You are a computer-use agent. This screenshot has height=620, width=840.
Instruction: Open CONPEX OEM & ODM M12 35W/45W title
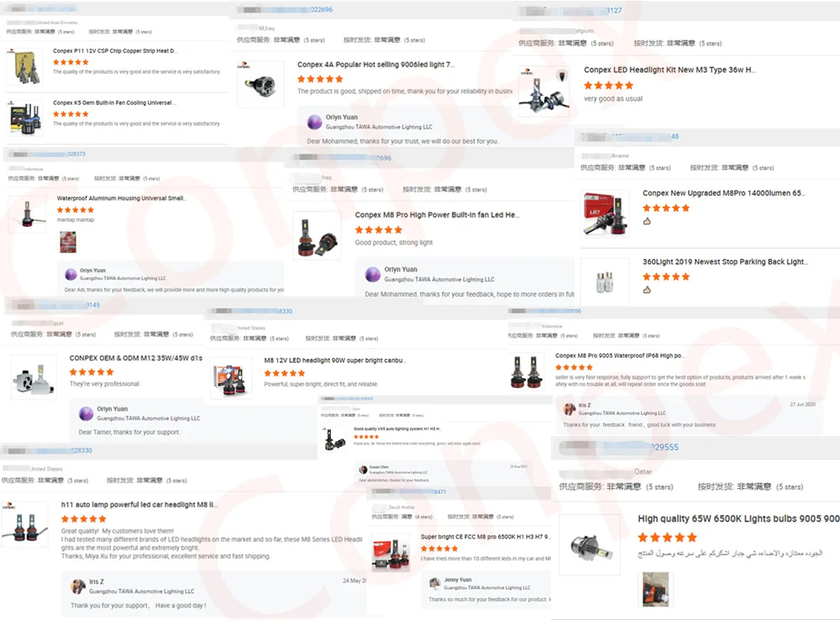(136, 358)
